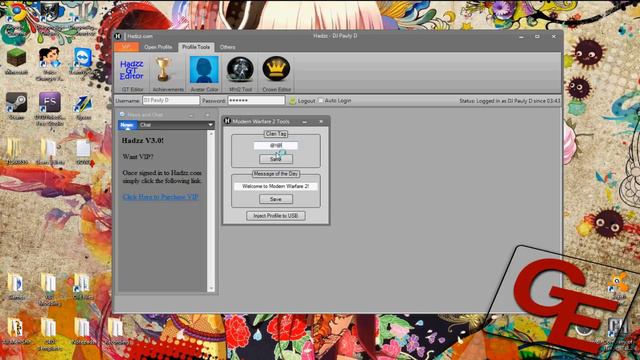This screenshot has width=640, height=360.
Task: Minimize the News and Chat panel
Action: click(191, 115)
